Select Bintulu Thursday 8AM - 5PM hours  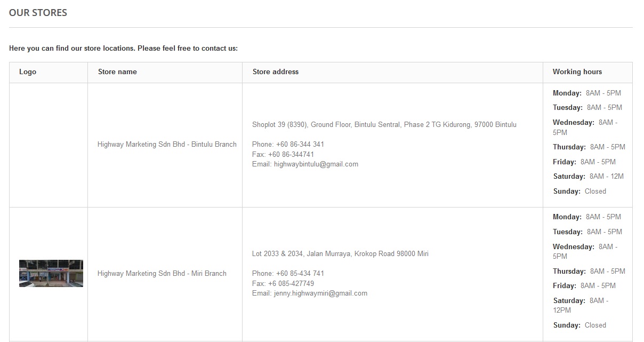point(589,147)
